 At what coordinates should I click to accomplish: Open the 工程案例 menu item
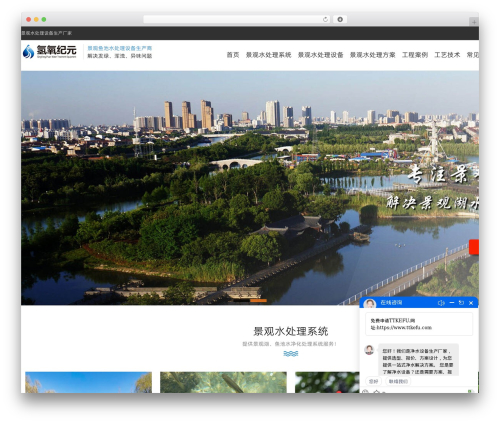415,55
